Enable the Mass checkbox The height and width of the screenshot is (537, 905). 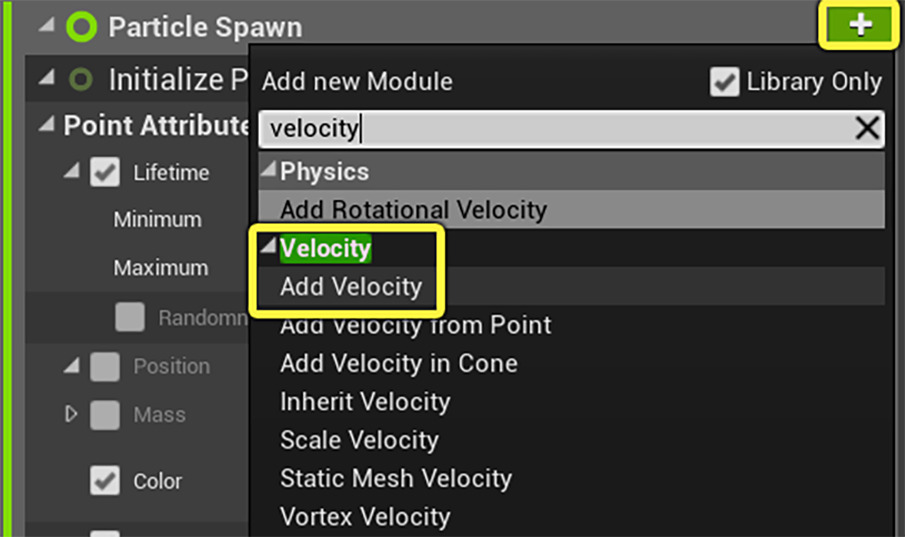105,415
